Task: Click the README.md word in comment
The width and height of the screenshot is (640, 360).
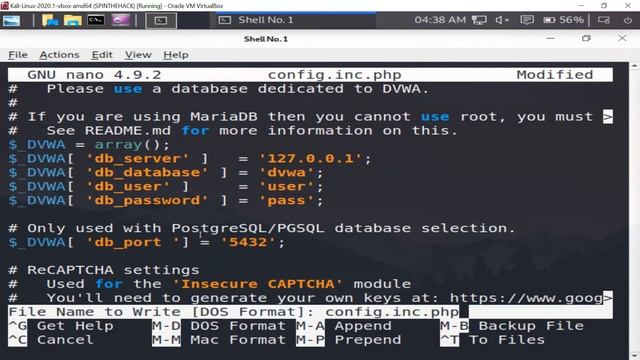Action: 128,131
